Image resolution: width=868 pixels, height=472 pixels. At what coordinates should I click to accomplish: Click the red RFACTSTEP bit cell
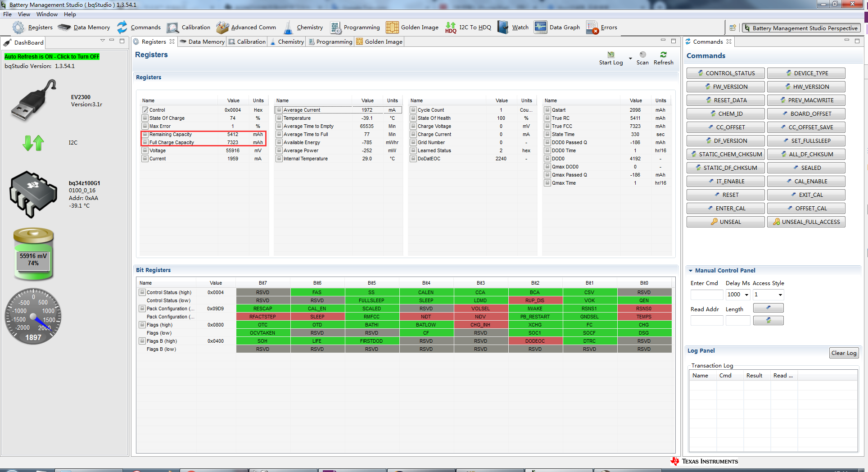pyautogui.click(x=262, y=317)
